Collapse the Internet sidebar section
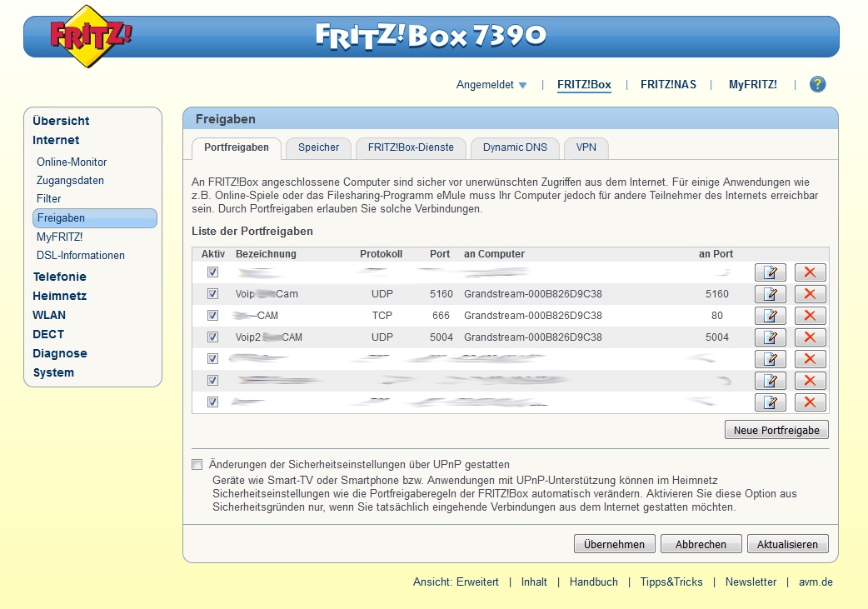 [56, 140]
